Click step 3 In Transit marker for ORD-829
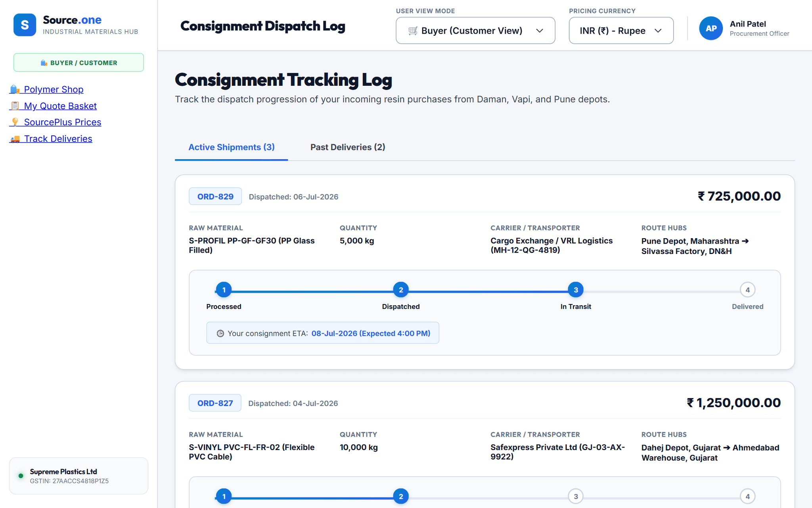812x508 pixels. pos(576,290)
